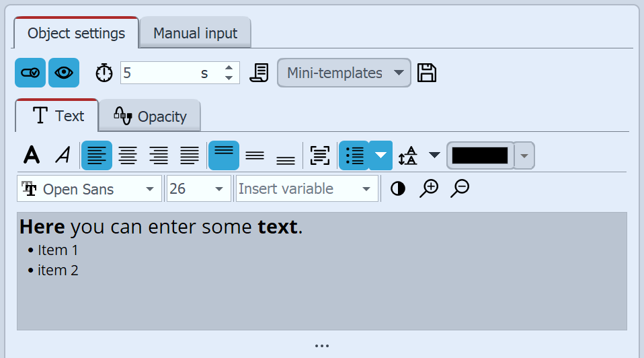
Task: Click the half-circle contrast icon
Action: tap(397, 188)
